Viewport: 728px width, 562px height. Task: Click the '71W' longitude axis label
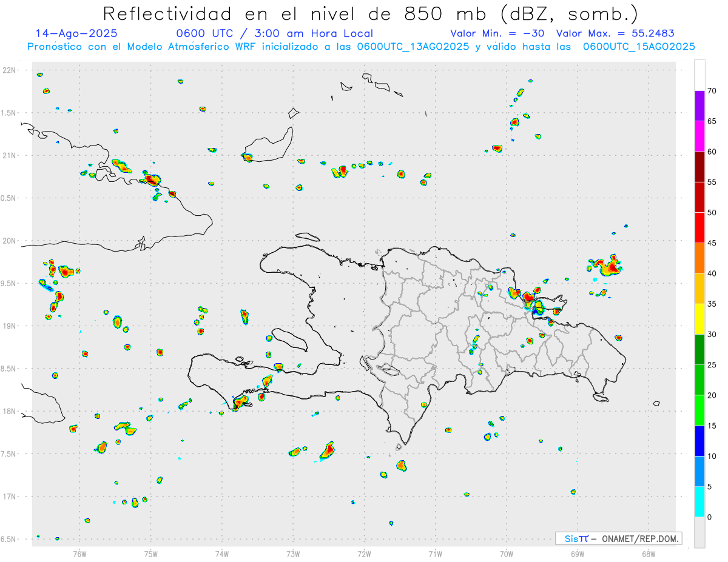[x=435, y=553]
